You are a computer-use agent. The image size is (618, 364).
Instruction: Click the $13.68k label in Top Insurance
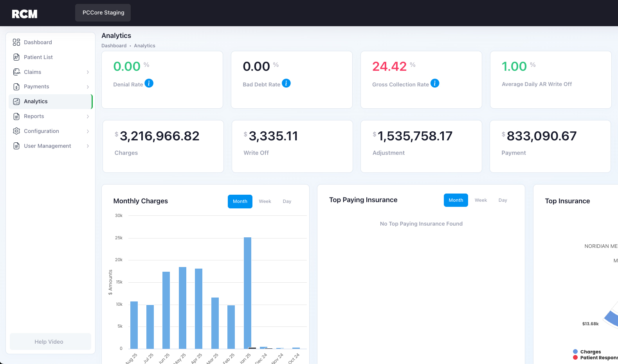[x=590, y=324]
